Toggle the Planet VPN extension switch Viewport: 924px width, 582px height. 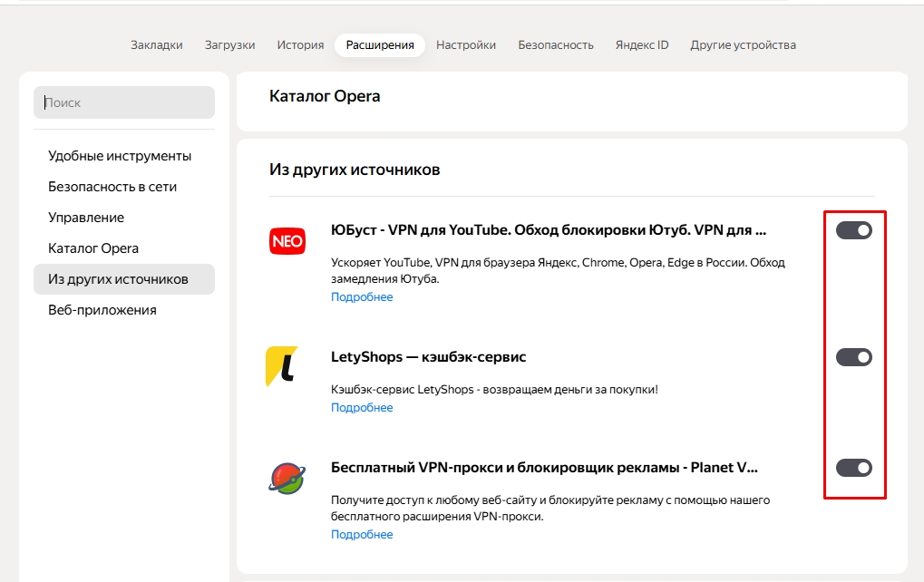click(854, 468)
